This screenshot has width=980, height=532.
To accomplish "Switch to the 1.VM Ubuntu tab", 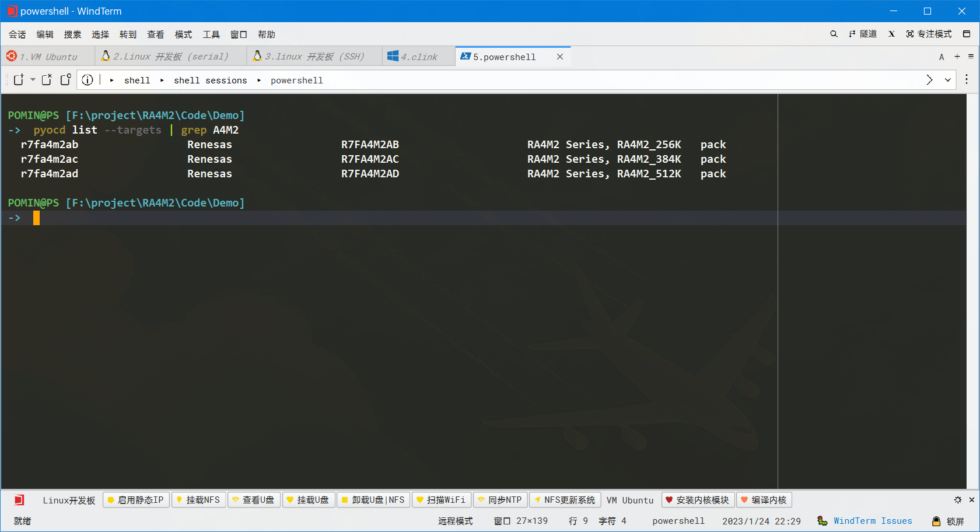I will coord(48,57).
